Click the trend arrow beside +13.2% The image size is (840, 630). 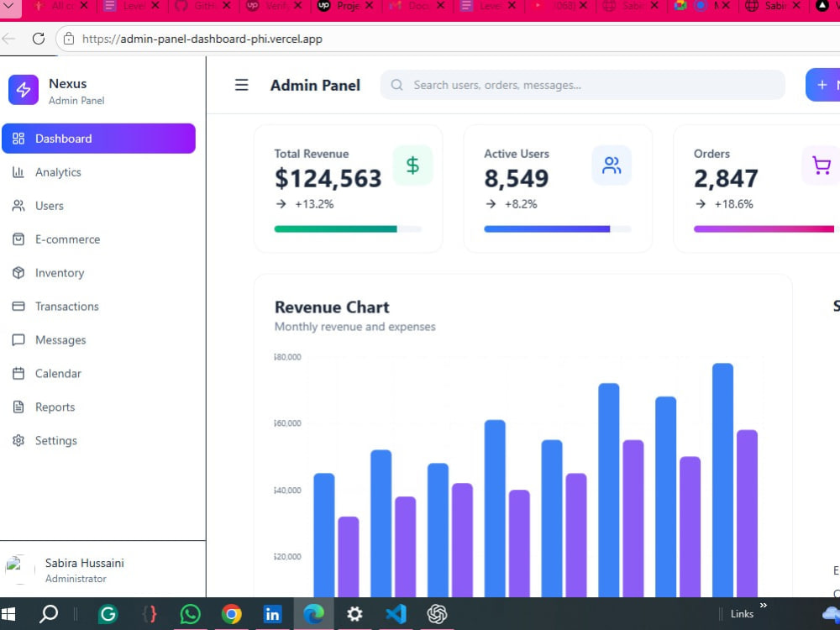pyautogui.click(x=281, y=204)
